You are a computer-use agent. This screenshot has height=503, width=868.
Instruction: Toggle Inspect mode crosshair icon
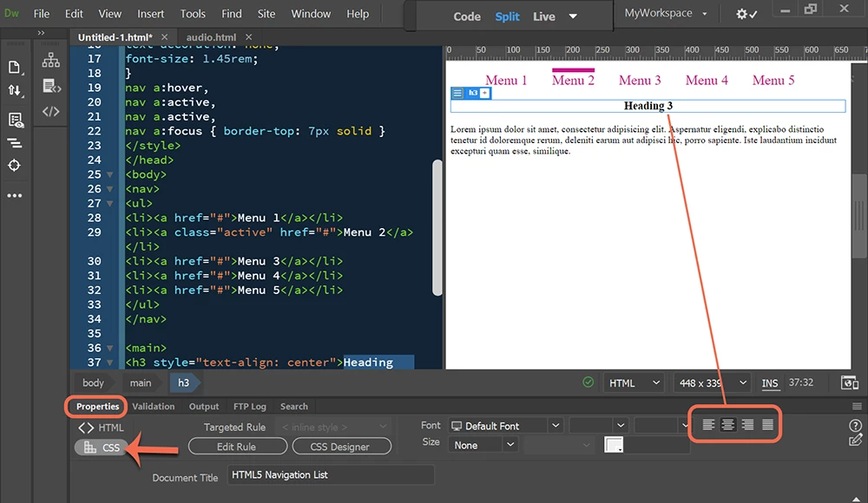tap(14, 166)
